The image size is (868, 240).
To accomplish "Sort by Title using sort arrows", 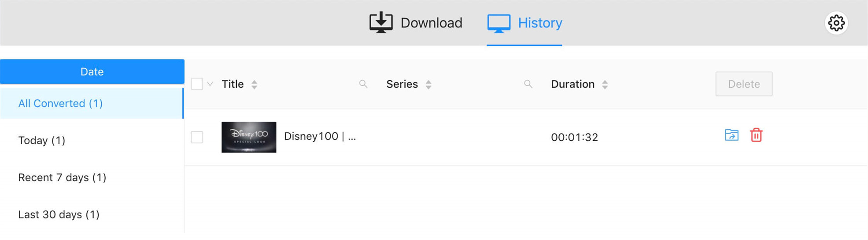I will (254, 84).
